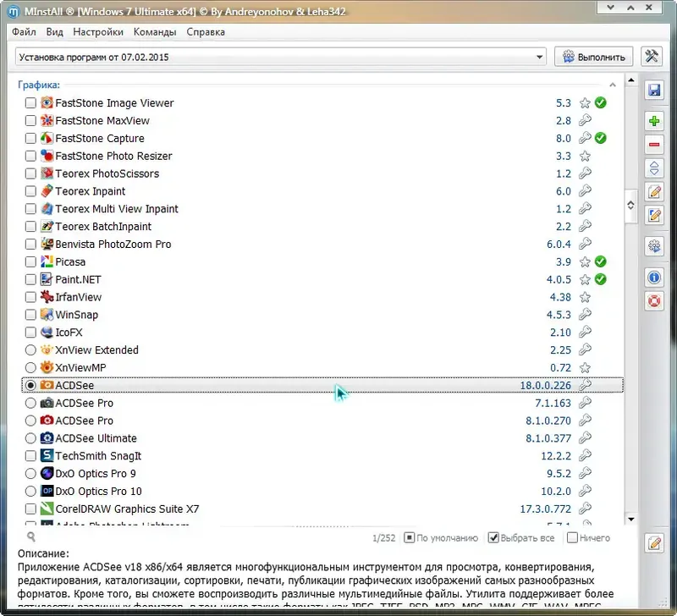This screenshot has width=677, height=616.
Task: Click the blue info icon in sidebar
Action: click(654, 278)
